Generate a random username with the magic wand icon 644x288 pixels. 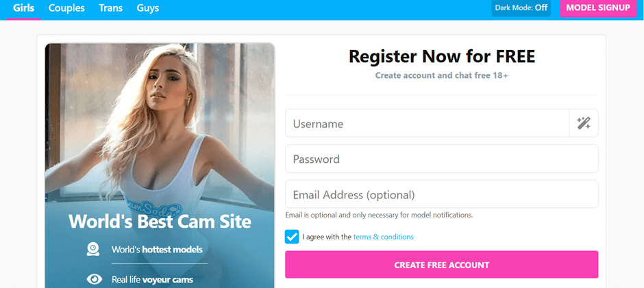pos(584,123)
